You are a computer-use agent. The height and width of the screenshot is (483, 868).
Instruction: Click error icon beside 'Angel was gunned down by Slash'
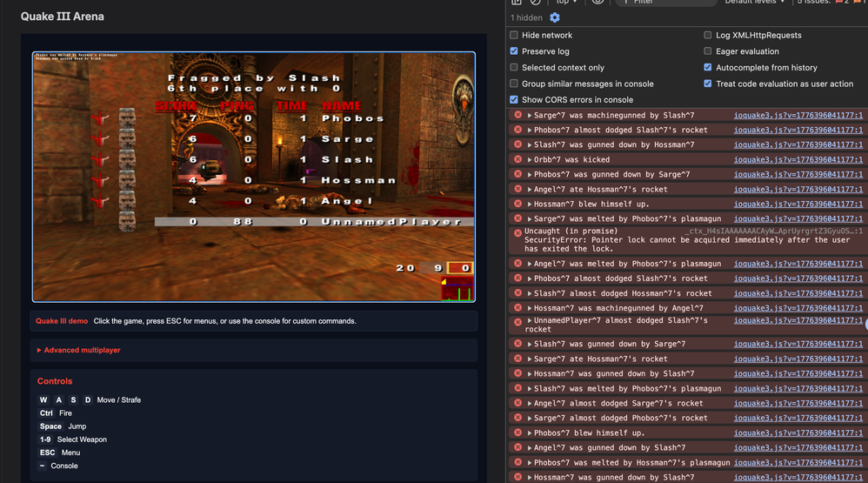point(517,447)
